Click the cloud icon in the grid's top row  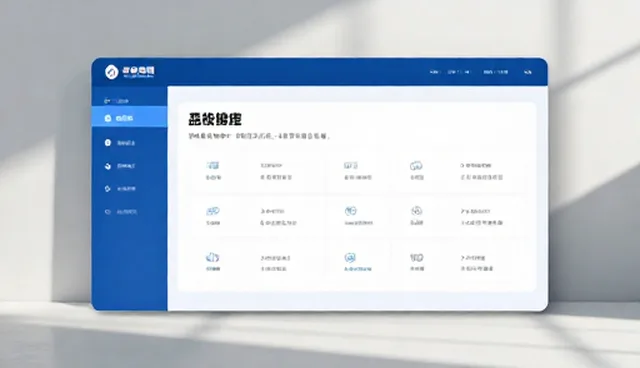coord(416,166)
